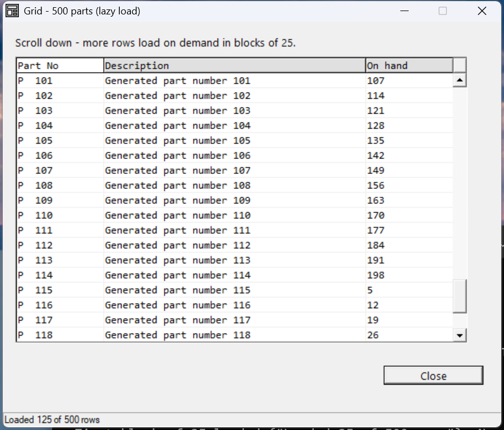Click the vertical scrollbar thumb
This screenshot has height=430, width=504.
click(460, 296)
